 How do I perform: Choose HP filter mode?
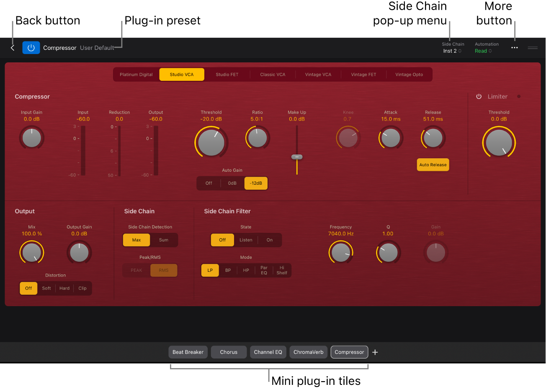(246, 270)
